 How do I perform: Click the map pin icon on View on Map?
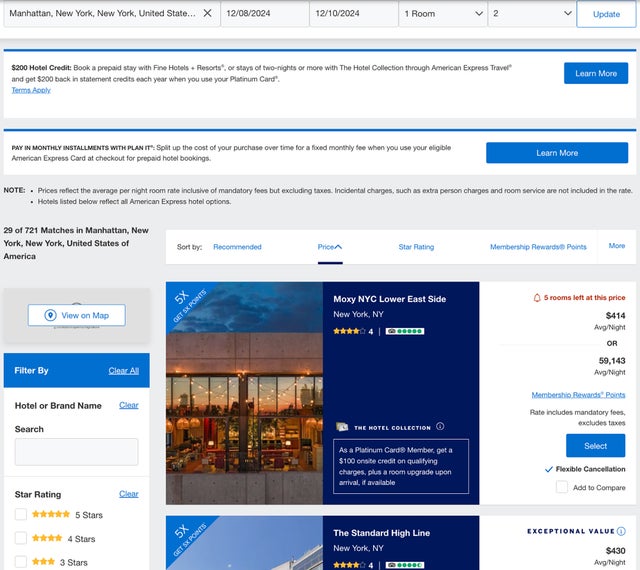(x=51, y=315)
